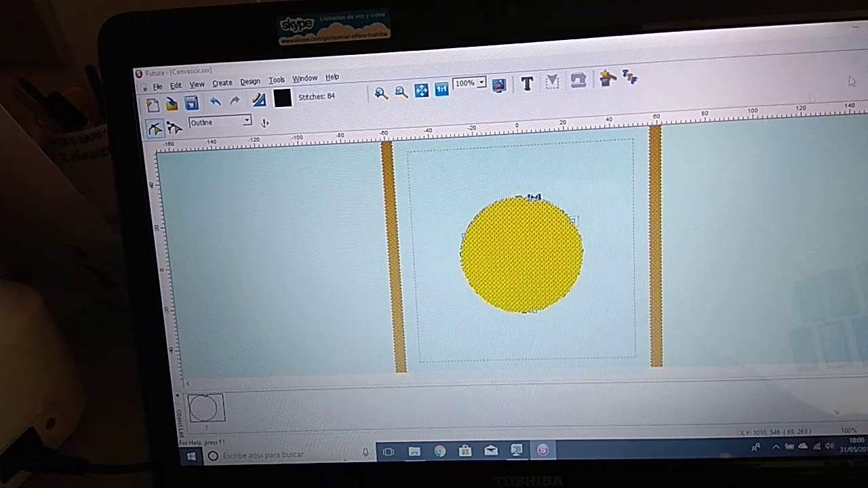
Task: Select the arrow selection tool
Action: [155, 129]
